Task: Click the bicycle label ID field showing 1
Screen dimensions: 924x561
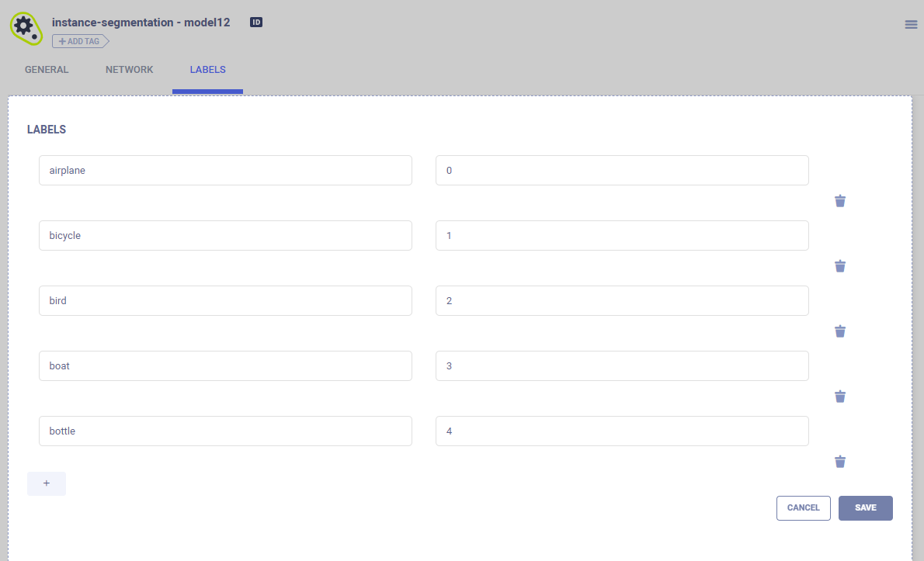Action: (x=622, y=236)
